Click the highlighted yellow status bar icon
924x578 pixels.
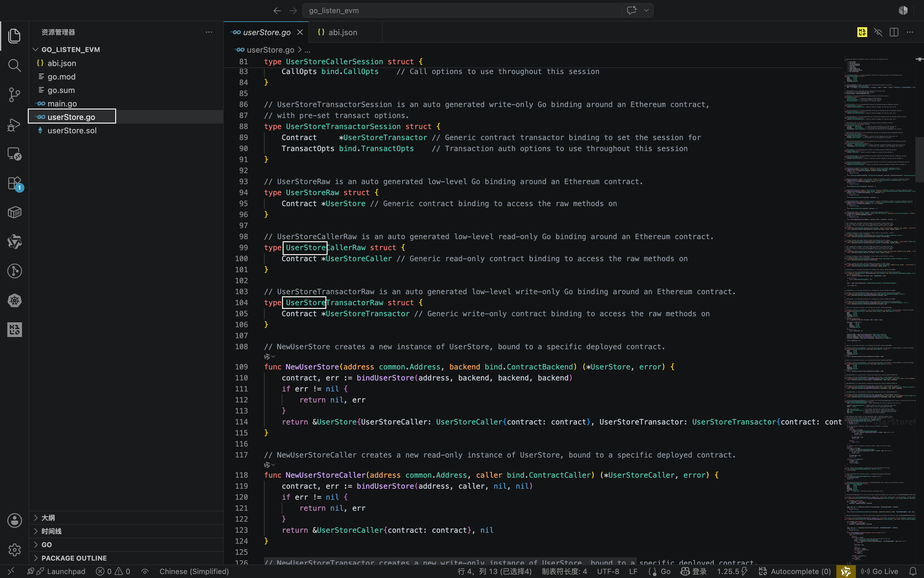(845, 571)
